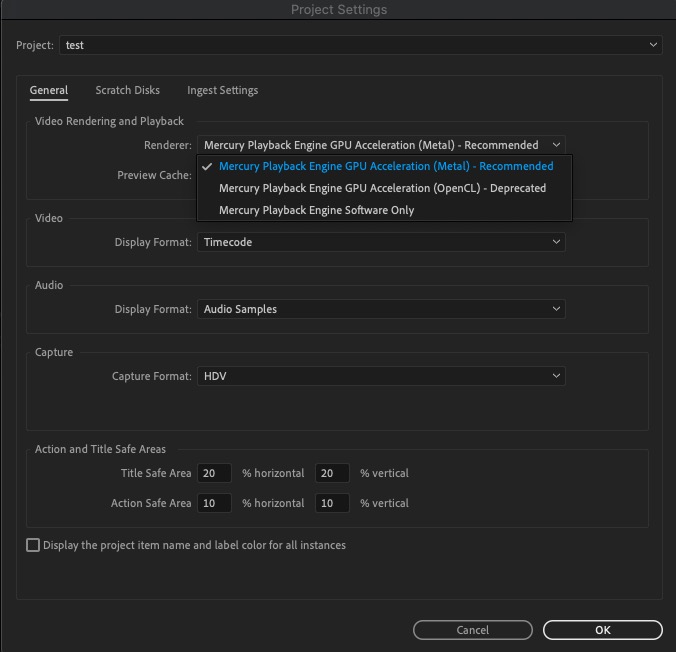Click Title Safe Area vertical percentage field
The width and height of the screenshot is (676, 652).
332,473
